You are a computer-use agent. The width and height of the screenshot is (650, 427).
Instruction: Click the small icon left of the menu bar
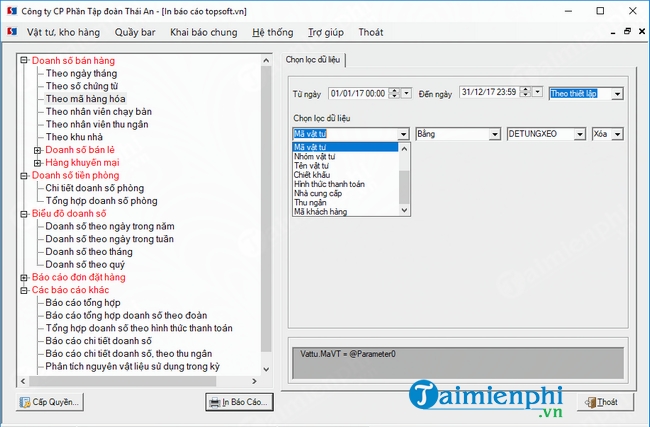click(x=11, y=32)
